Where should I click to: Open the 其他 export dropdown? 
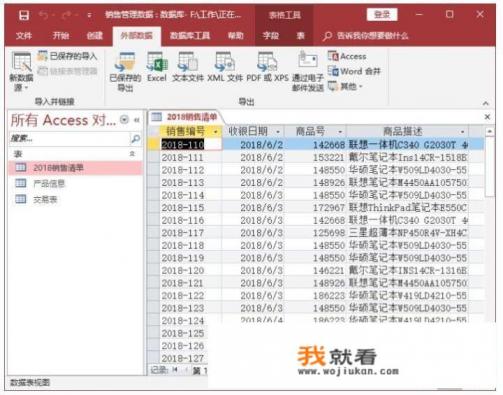[345, 86]
